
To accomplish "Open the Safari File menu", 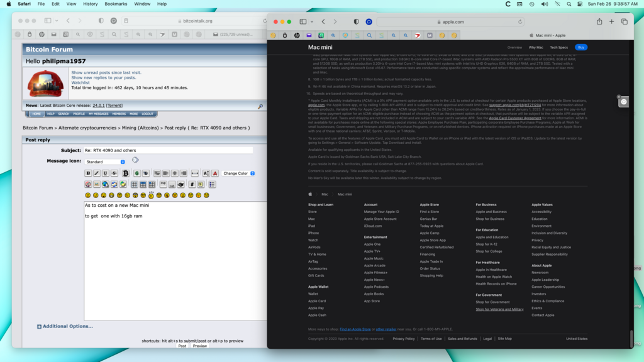I will click(41, 4).
